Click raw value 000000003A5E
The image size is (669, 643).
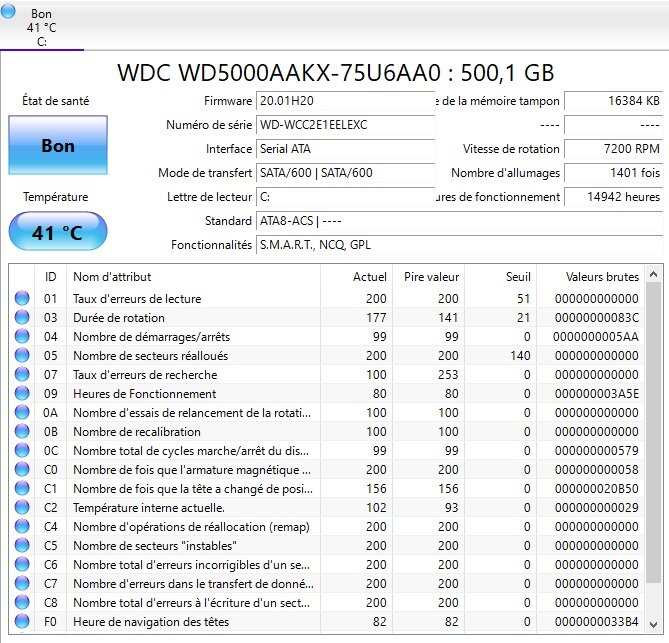coord(596,393)
